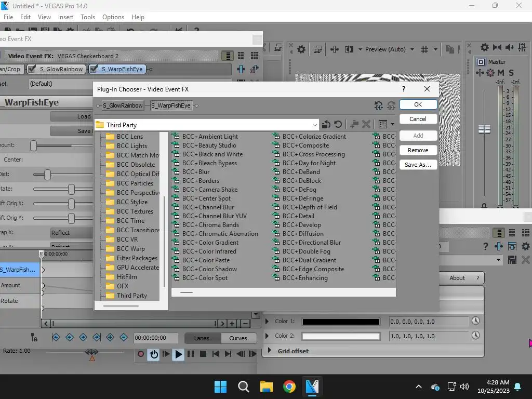Click remove plug-in icon in Video Event FX window
Image resolution: width=532 pixels, height=399 pixels.
(x=255, y=69)
